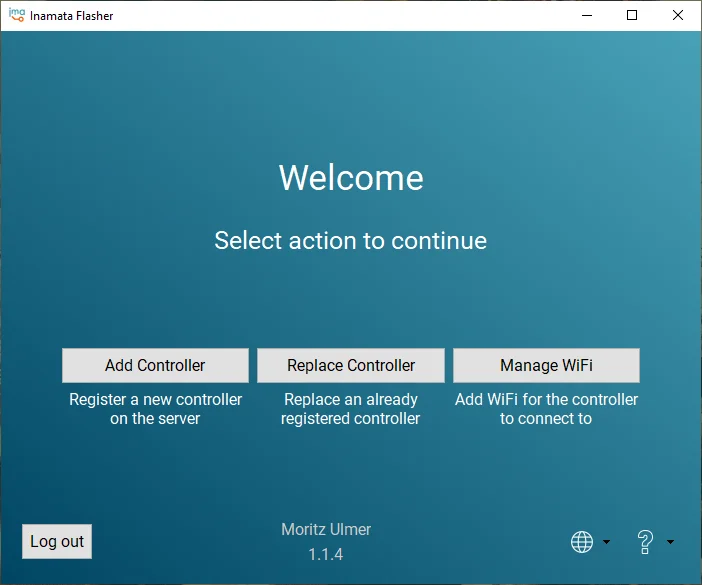Log out of the current account
This screenshot has height=585, width=702.
[57, 541]
